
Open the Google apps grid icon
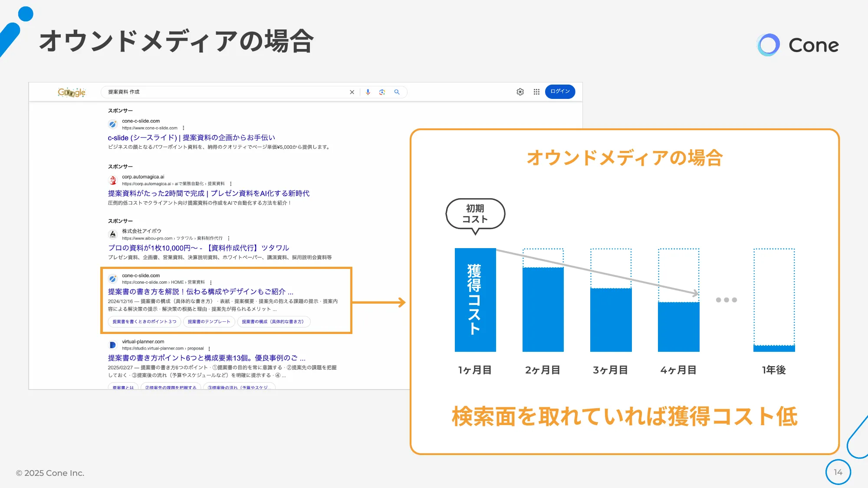(536, 92)
